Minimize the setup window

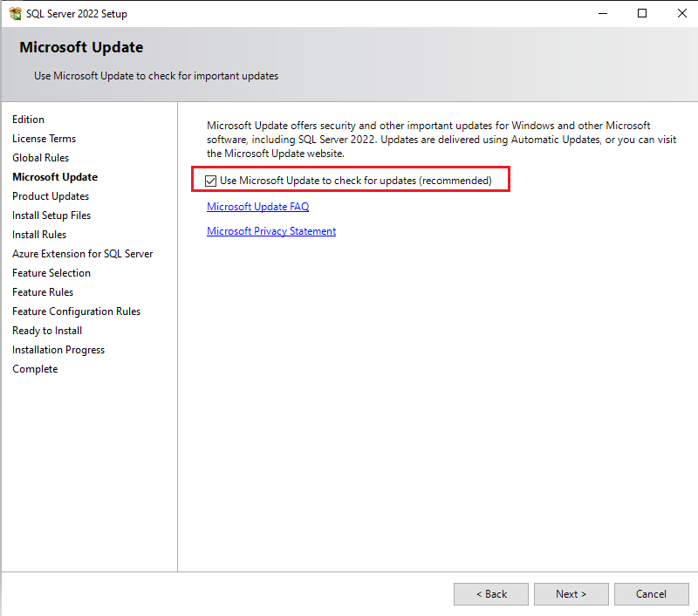tap(602, 13)
